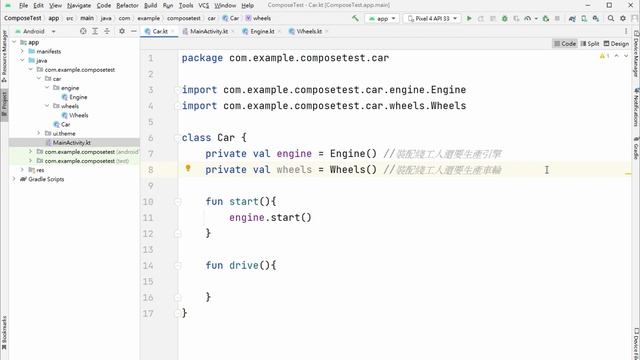Go to previous highlighted error arrow

tap(617, 56)
